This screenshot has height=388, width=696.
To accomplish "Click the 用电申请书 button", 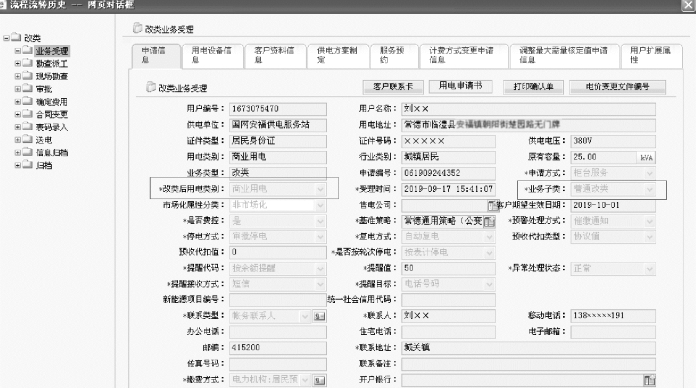I will click(460, 86).
